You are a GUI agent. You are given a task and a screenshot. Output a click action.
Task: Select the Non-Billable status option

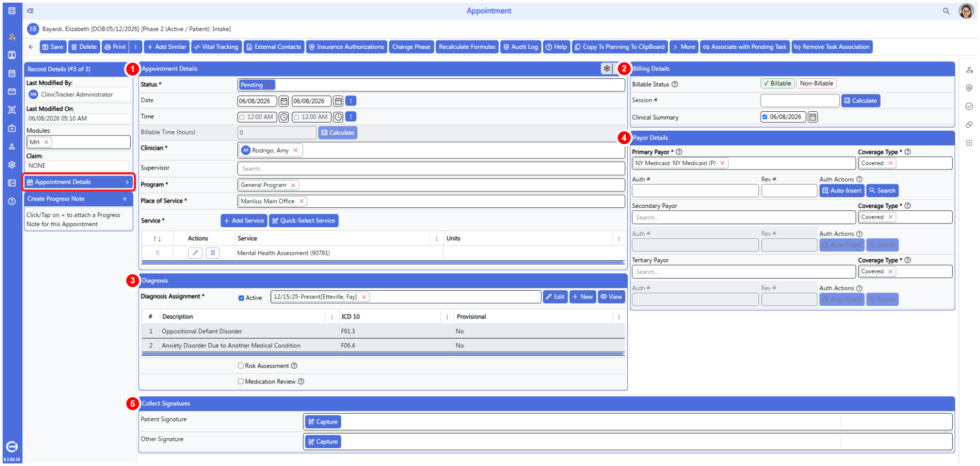click(x=816, y=83)
